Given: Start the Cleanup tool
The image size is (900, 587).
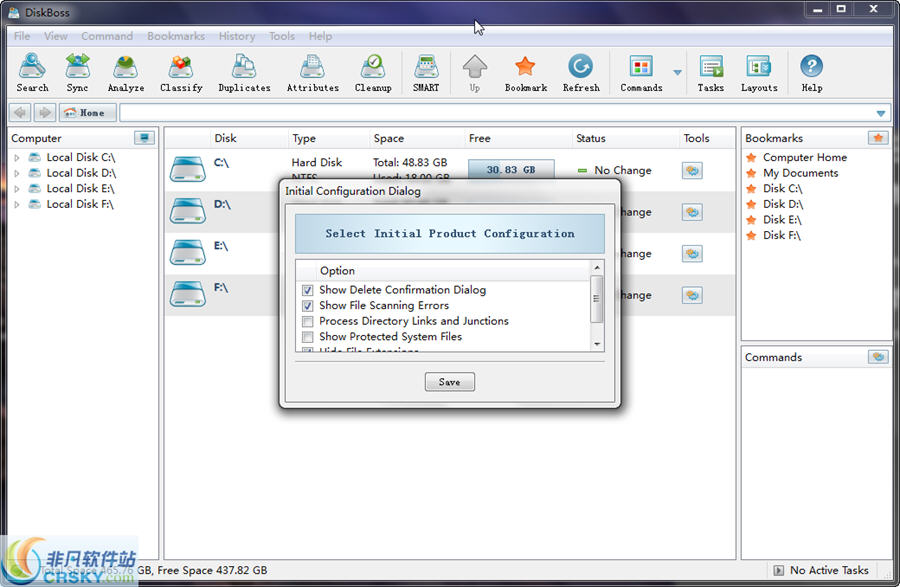Looking at the screenshot, I should click(373, 73).
